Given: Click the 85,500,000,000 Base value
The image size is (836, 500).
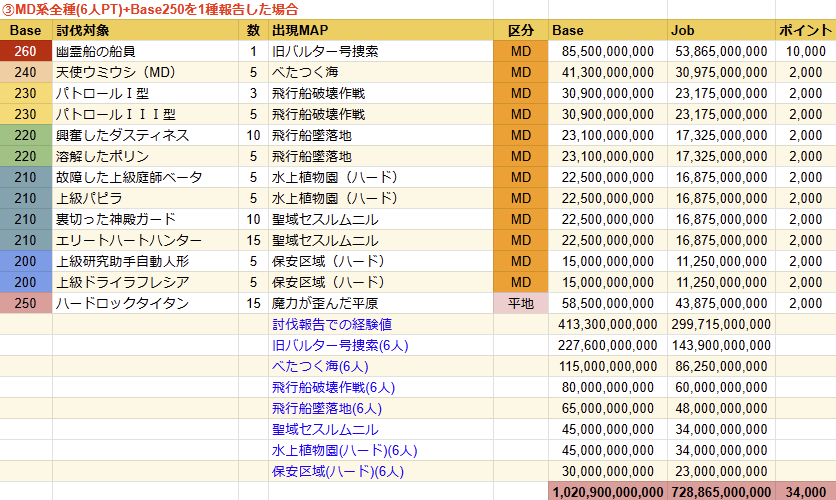Looking at the screenshot, I should point(608,51).
